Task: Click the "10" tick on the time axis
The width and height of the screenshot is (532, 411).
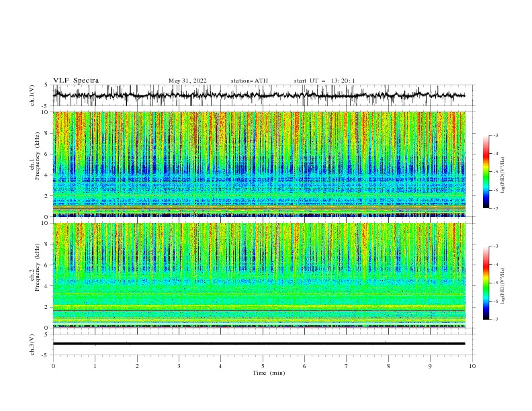Action: [472, 366]
